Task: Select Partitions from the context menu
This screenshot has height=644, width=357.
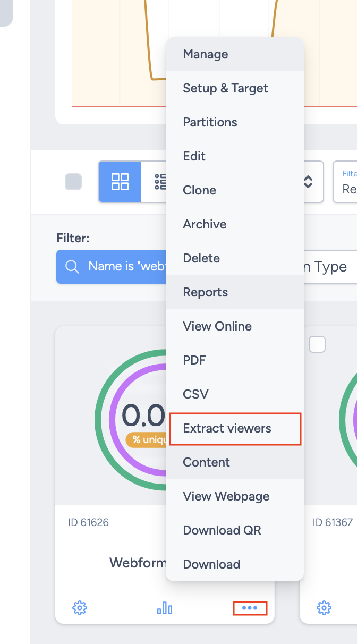Action: [210, 122]
